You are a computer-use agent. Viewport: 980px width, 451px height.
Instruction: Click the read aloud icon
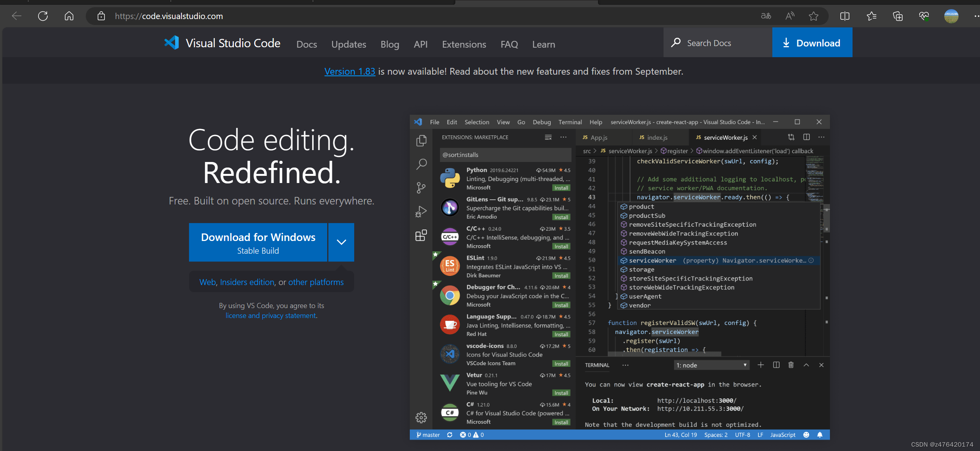click(790, 16)
